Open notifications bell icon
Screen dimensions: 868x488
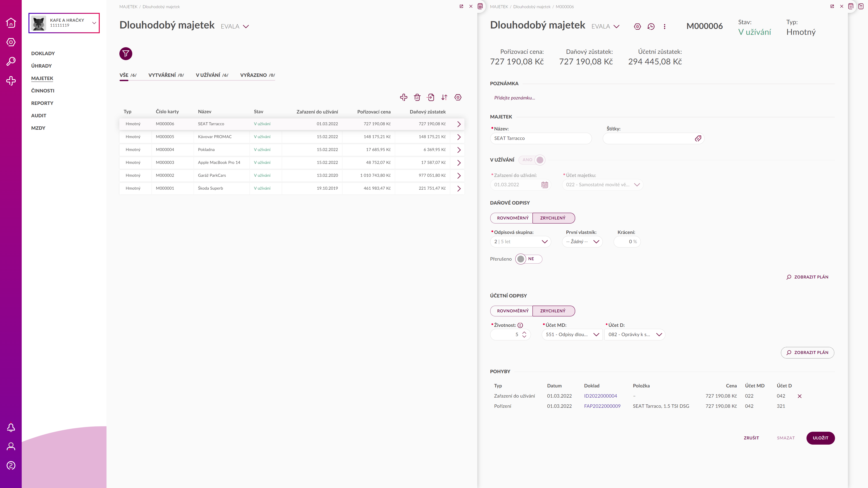(11, 427)
